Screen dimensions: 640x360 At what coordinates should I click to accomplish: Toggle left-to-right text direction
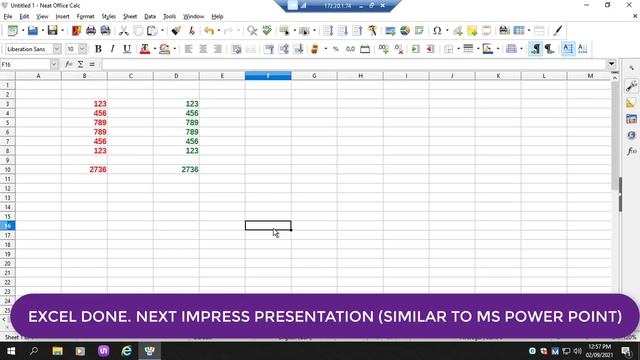[535, 49]
